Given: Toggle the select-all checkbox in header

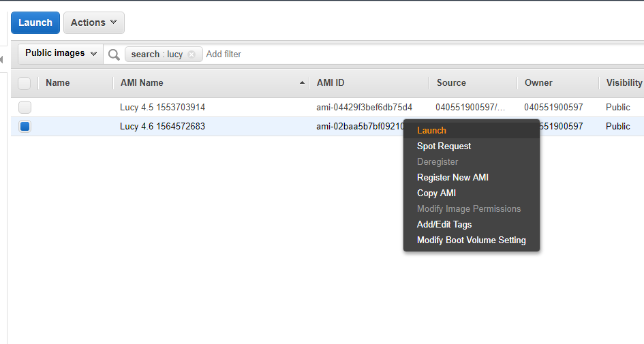Looking at the screenshot, I should click(25, 83).
